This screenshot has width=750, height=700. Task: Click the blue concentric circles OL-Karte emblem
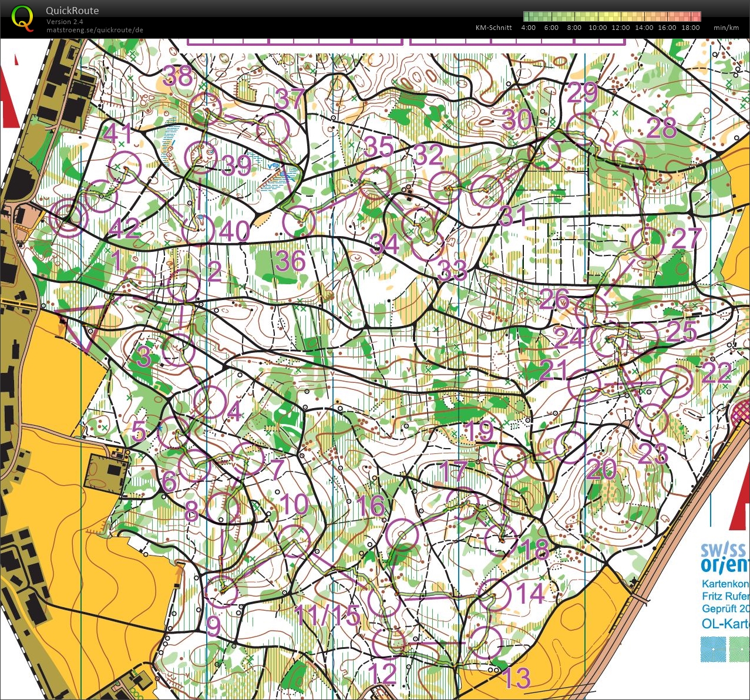click(x=713, y=649)
